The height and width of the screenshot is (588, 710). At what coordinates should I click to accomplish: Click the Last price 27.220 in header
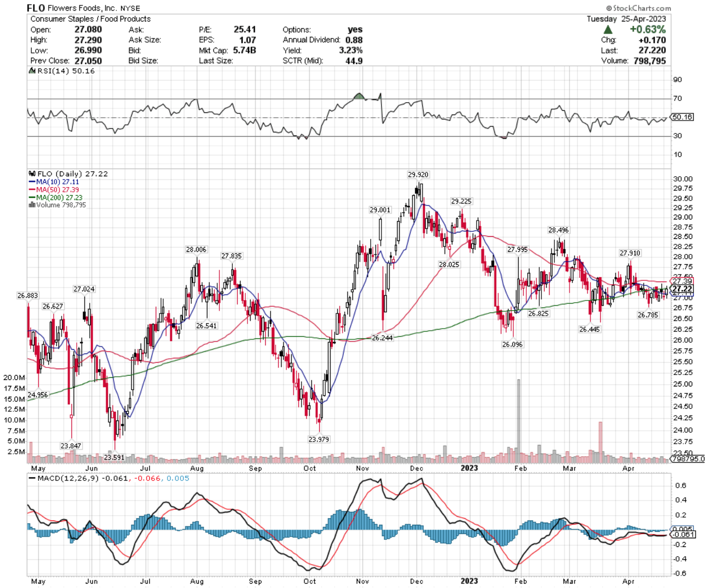coord(652,50)
